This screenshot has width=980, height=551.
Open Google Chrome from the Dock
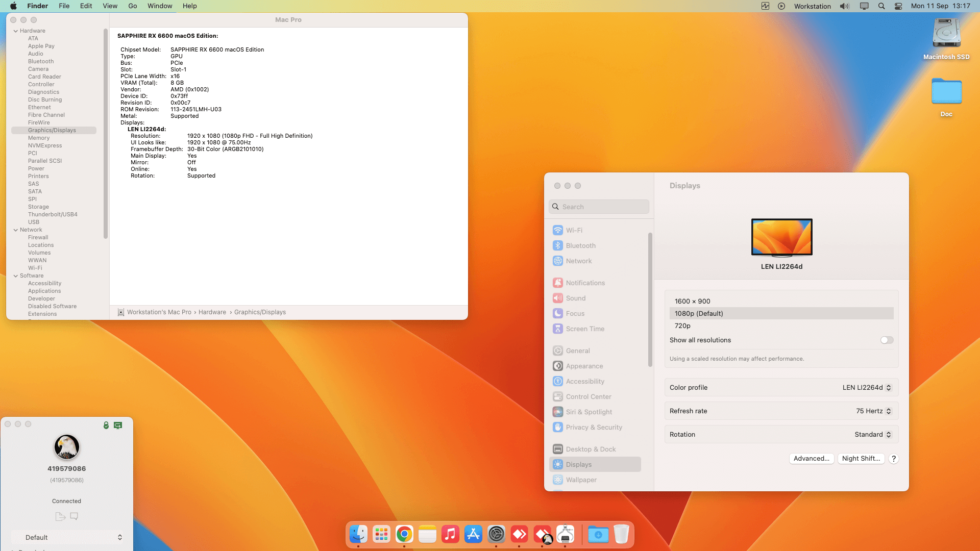pos(404,534)
